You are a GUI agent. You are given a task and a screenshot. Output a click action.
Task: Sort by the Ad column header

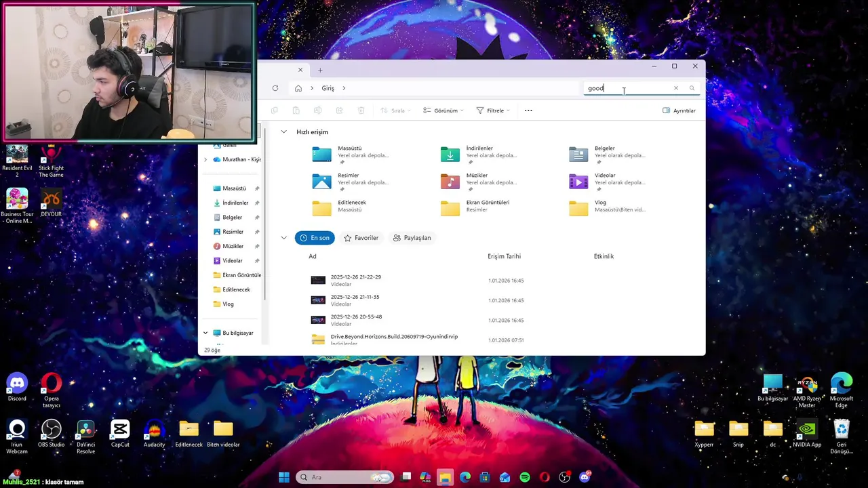click(313, 256)
